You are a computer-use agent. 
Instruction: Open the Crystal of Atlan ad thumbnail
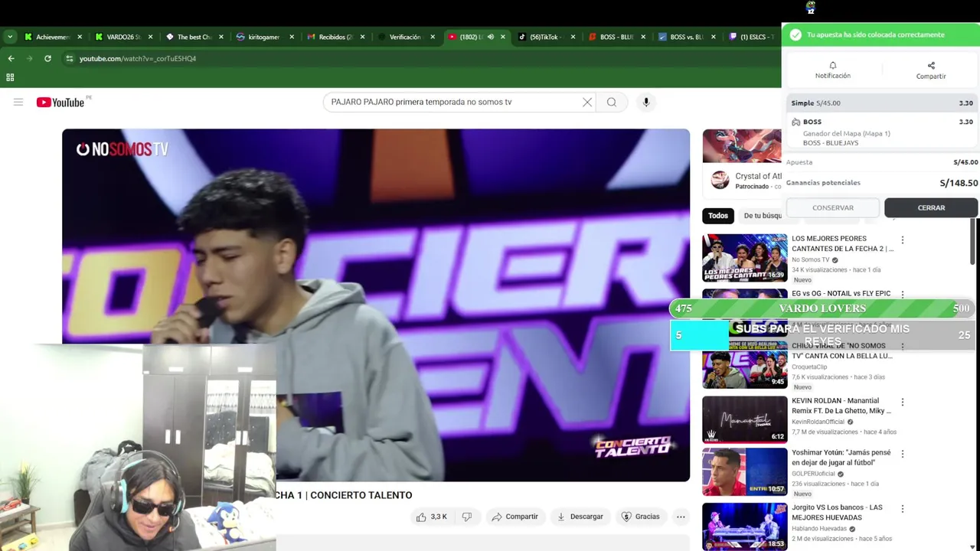(x=742, y=146)
